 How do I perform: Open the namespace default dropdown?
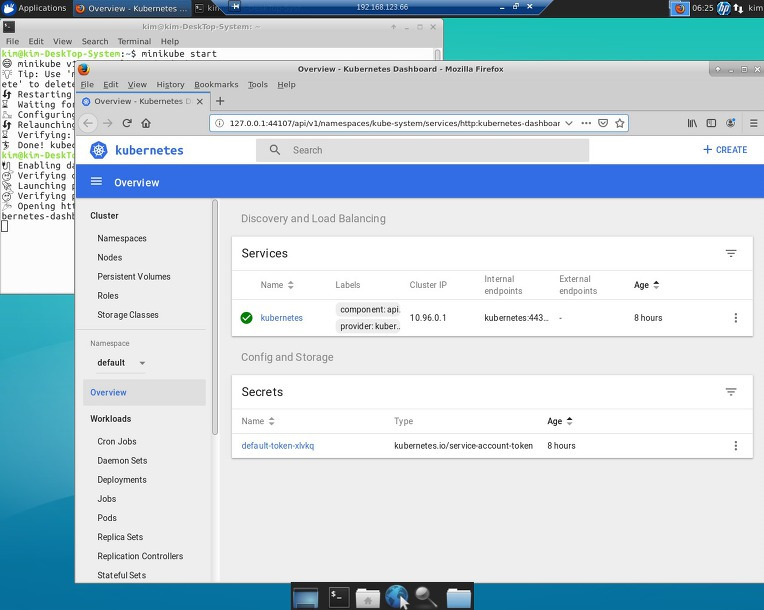click(x=121, y=362)
